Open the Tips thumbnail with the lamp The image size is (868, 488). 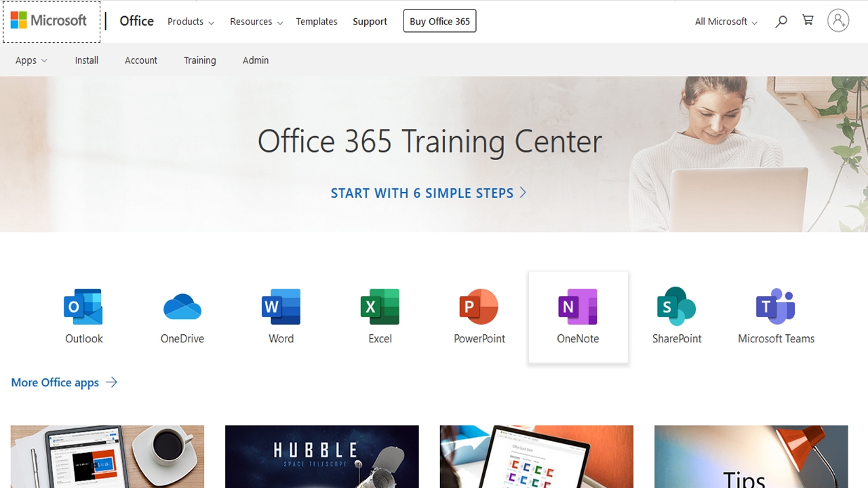(751, 457)
